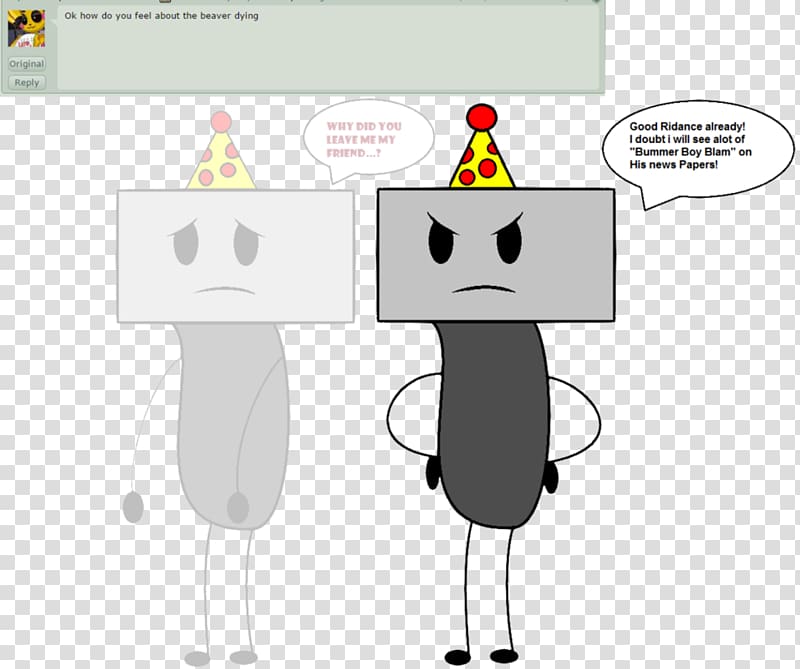Click the faded character's sad face
Image resolution: width=800 pixels, height=669 pixels.
pyautogui.click(x=236, y=256)
